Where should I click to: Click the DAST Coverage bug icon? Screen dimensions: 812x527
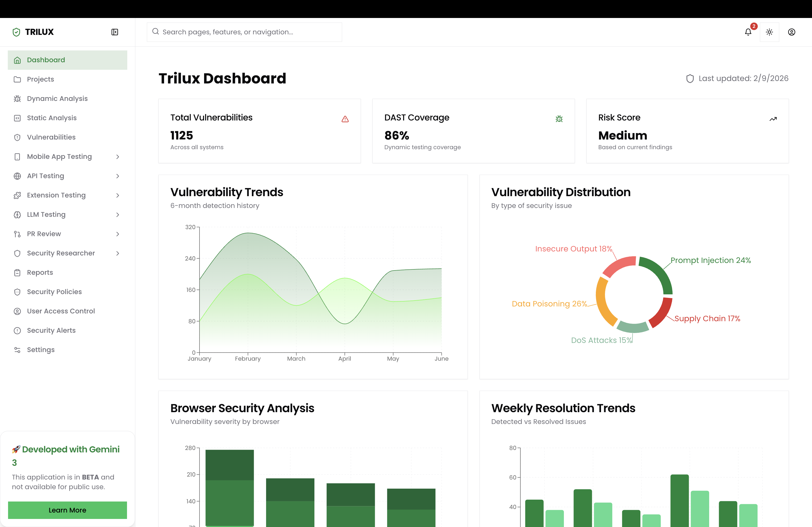(x=559, y=119)
